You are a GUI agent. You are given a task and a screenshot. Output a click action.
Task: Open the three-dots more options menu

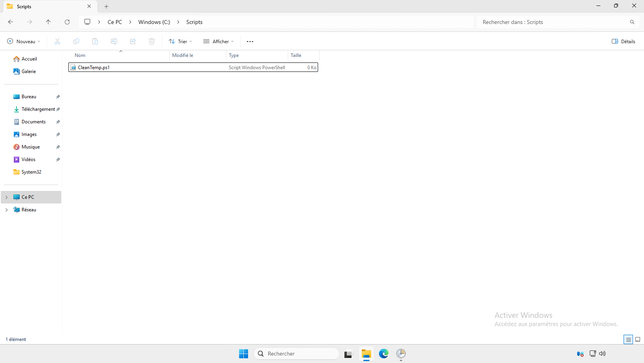pyautogui.click(x=250, y=42)
